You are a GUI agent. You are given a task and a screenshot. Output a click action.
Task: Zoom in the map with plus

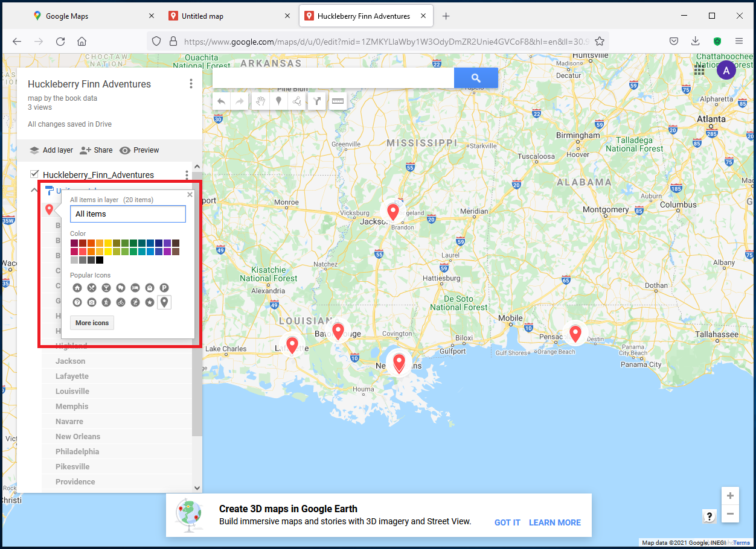click(730, 496)
